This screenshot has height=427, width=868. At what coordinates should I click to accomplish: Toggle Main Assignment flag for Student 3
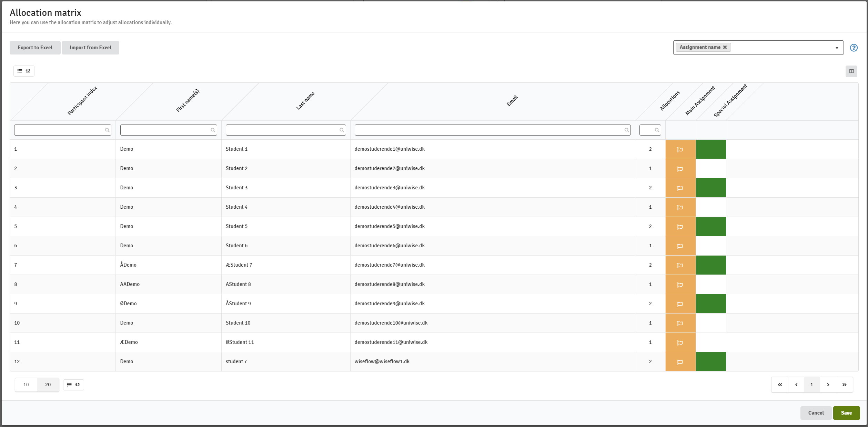[680, 188]
